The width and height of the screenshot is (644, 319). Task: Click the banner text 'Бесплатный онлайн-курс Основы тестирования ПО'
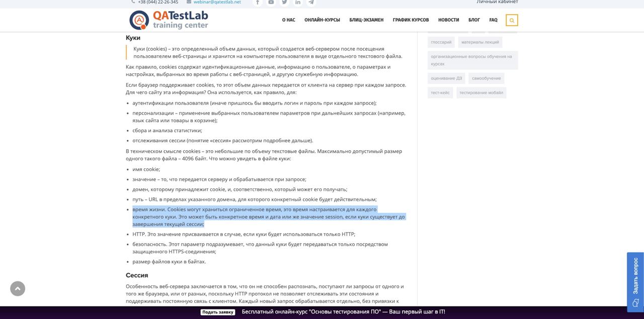[343, 312]
